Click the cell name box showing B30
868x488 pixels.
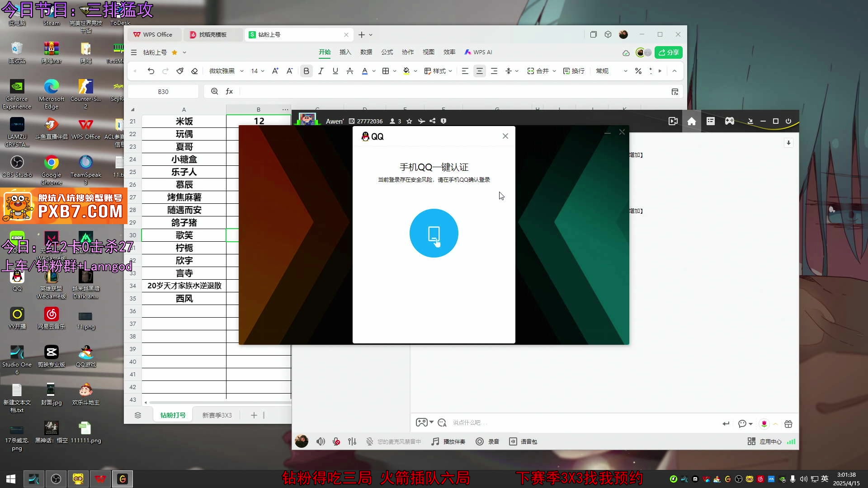[x=163, y=91]
